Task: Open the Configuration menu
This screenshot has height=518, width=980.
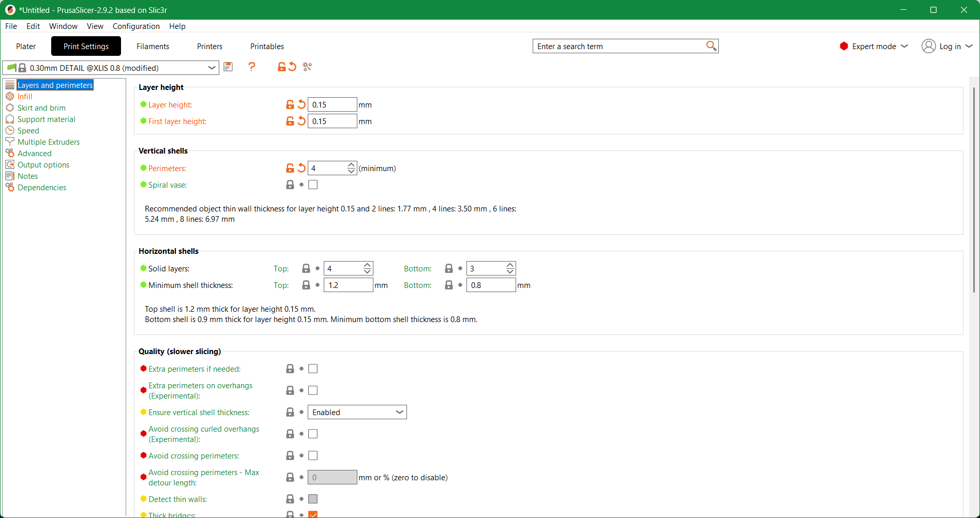Action: click(136, 26)
